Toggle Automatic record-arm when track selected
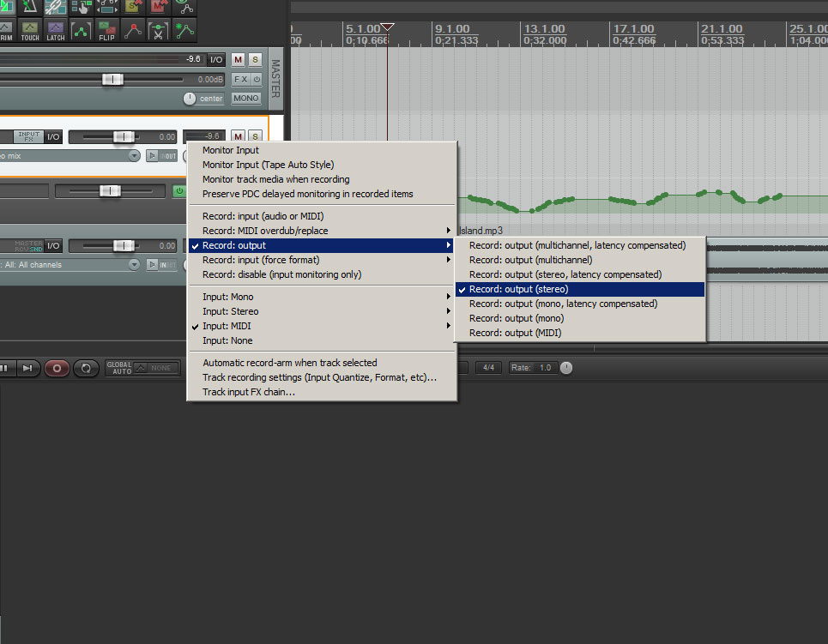Image resolution: width=828 pixels, height=644 pixels. [322, 363]
